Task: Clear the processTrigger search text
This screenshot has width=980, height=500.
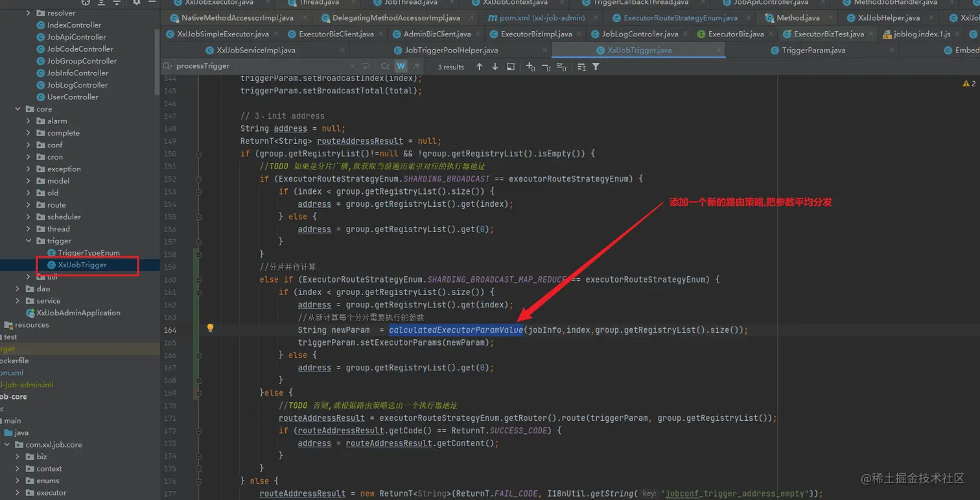Action: 352,66
